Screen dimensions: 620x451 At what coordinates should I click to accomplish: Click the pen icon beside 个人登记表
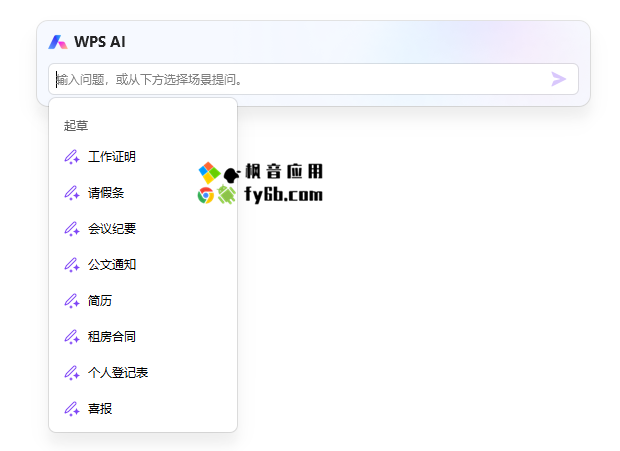click(72, 373)
